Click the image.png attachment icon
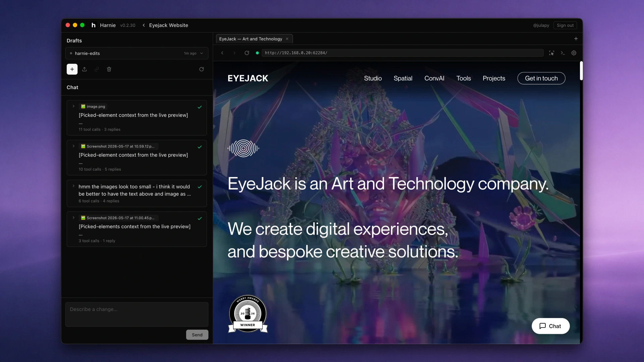Viewport: 644px width, 362px height. (x=83, y=106)
